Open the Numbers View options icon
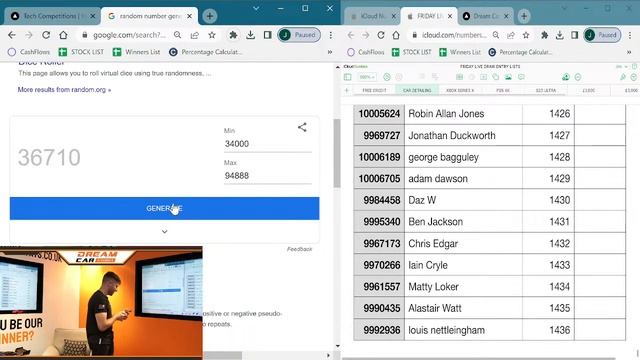 click(x=348, y=77)
